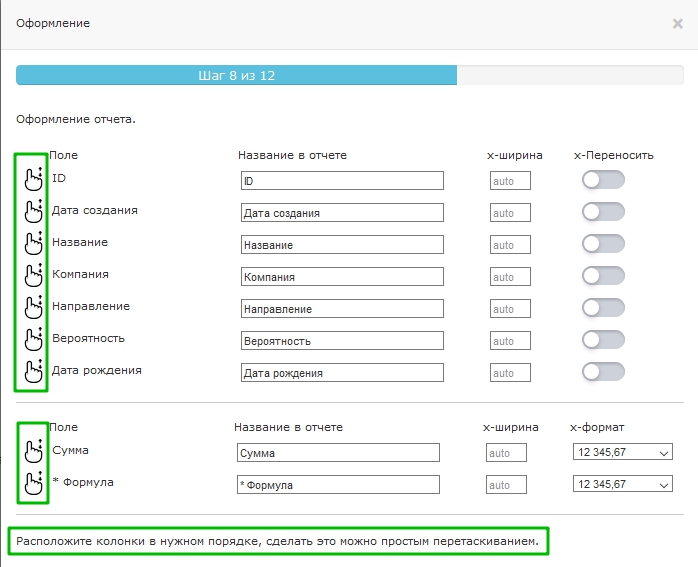Grab the hand icon next to Название
This screenshot has width=698, height=567.
pos(33,244)
